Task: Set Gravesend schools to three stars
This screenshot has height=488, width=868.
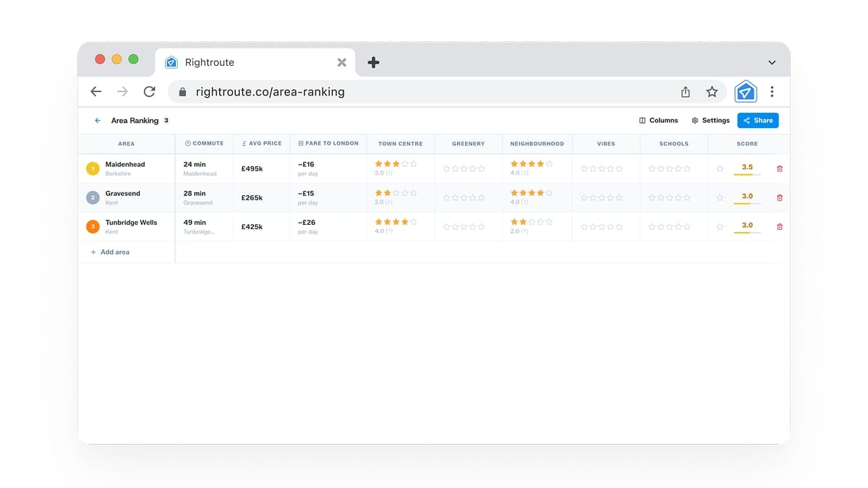Action: pyautogui.click(x=670, y=197)
